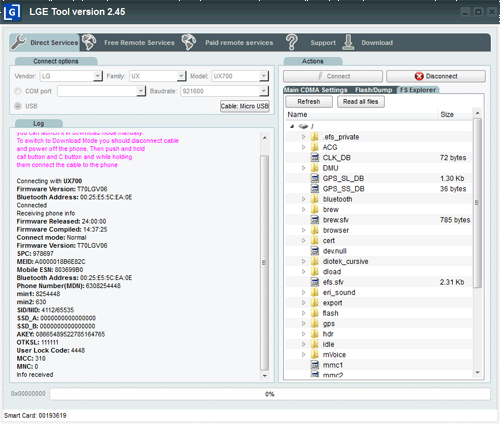Click the mVoice folder icon
Screen dimensions: 500x424
tap(314, 355)
